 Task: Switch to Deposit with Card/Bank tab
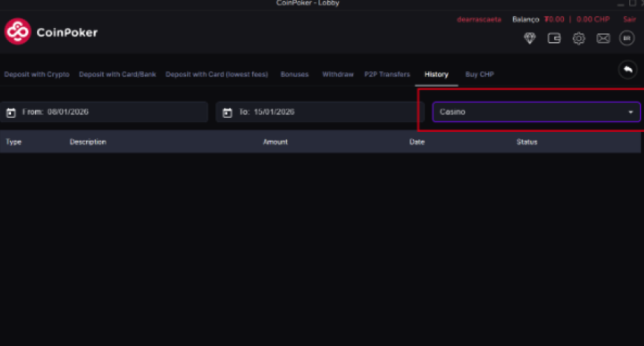[x=117, y=75]
